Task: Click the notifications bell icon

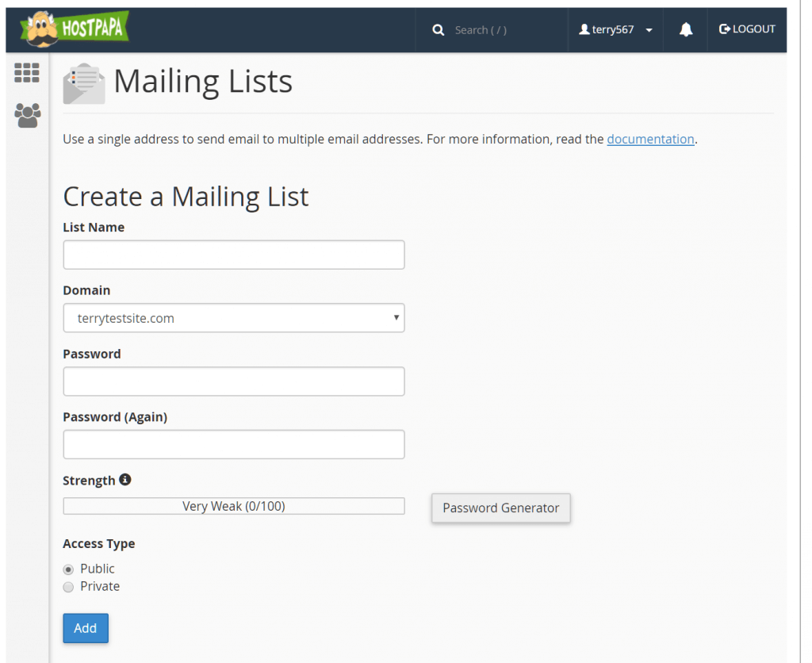Action: 686,30
